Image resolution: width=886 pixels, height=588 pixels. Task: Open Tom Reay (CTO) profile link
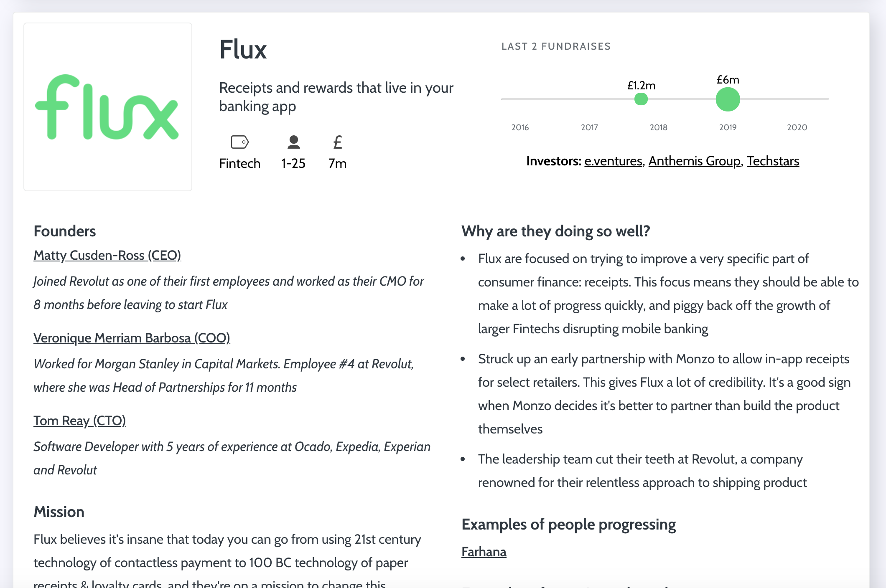click(x=79, y=421)
